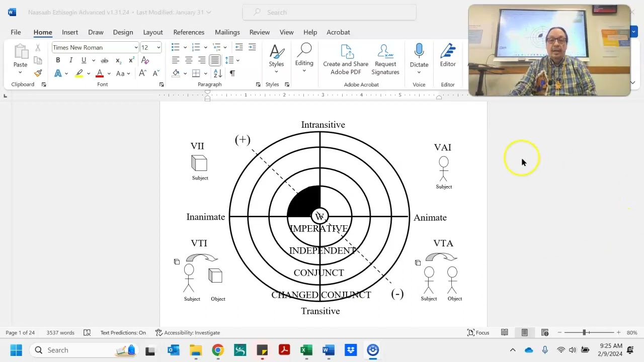Increase paragraph indent
Screen dimensions: 644x362
pyautogui.click(x=252, y=47)
